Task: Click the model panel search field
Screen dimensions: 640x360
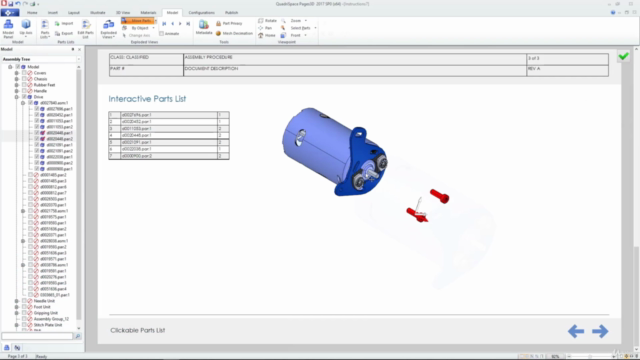Action: (x=37, y=336)
